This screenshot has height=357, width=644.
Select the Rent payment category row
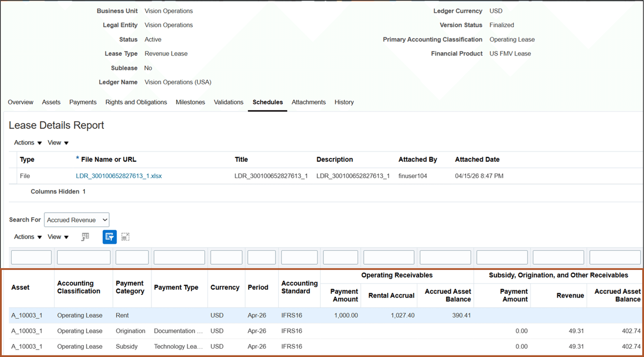[x=326, y=316]
